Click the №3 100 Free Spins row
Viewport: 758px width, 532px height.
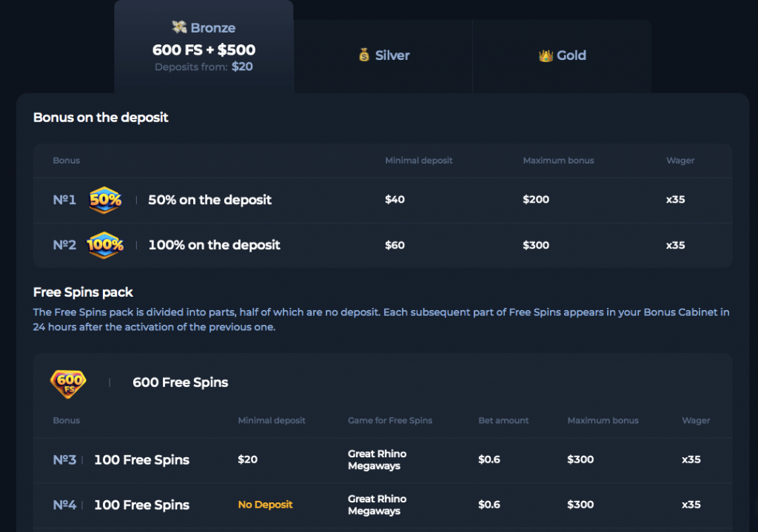click(383, 460)
